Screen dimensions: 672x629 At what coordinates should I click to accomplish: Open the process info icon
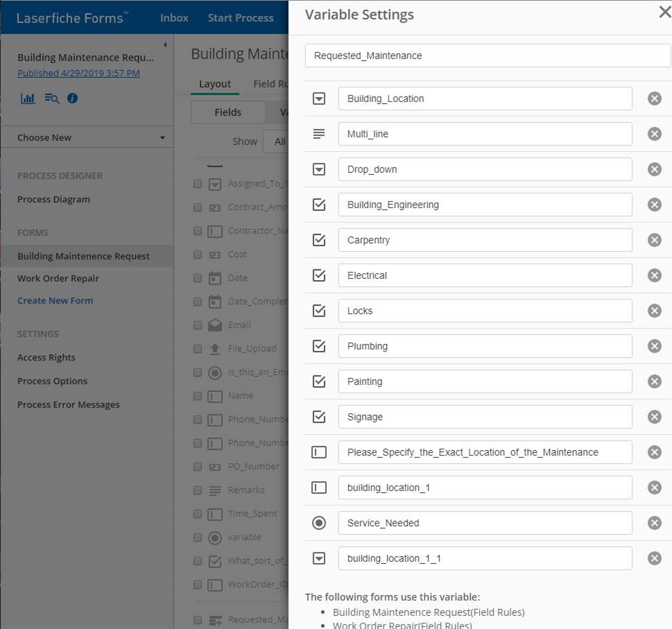(72, 98)
